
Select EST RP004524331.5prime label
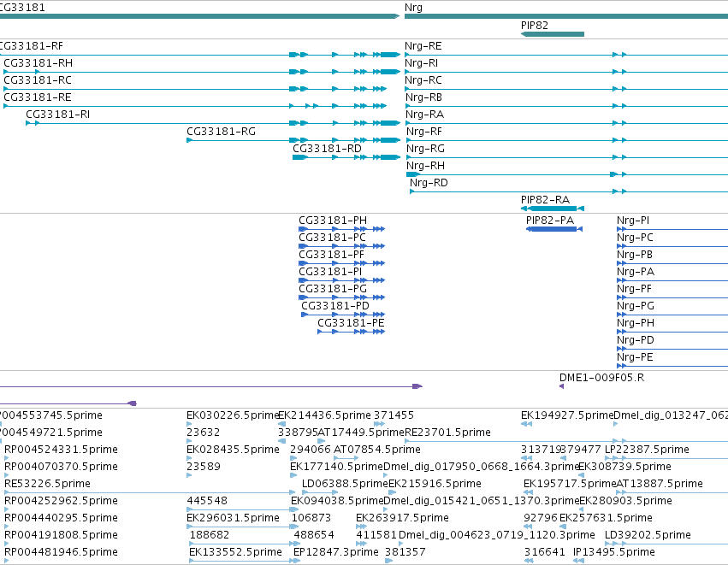coord(61,450)
